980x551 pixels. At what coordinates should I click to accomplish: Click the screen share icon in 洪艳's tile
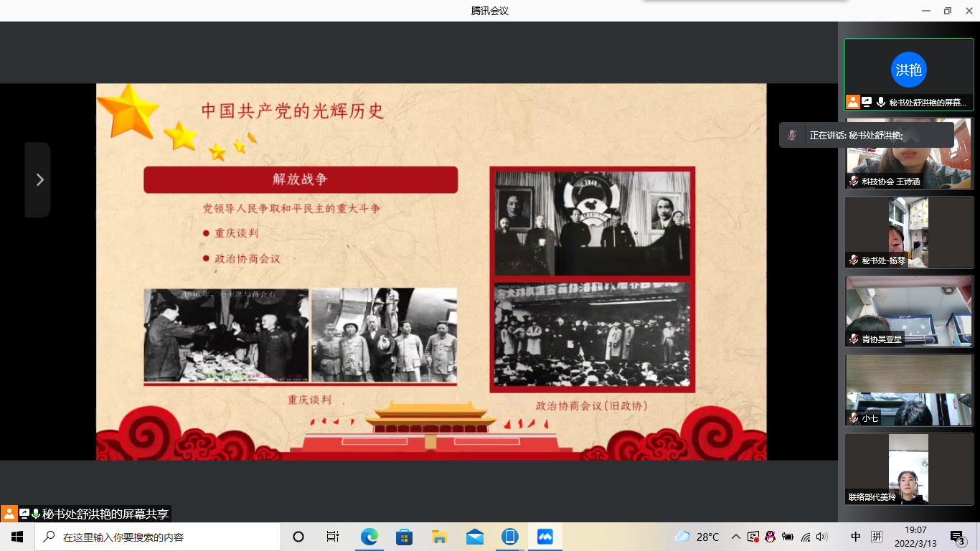pyautogui.click(x=867, y=102)
